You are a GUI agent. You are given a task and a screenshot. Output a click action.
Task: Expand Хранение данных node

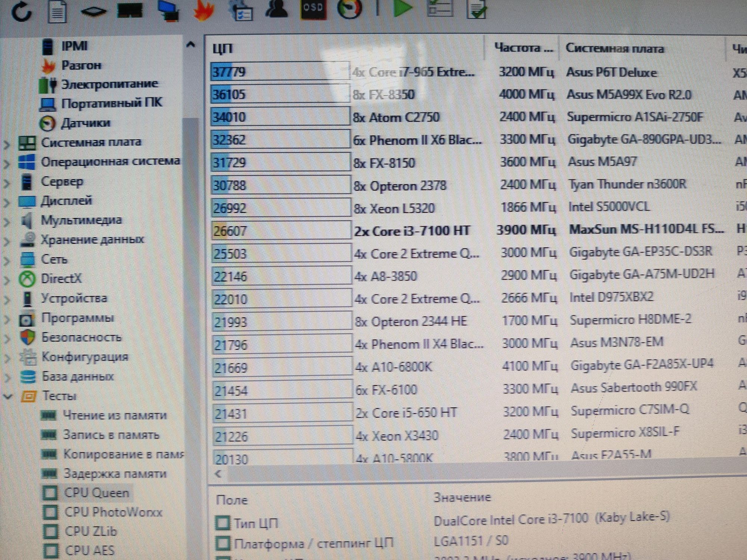(x=6, y=241)
